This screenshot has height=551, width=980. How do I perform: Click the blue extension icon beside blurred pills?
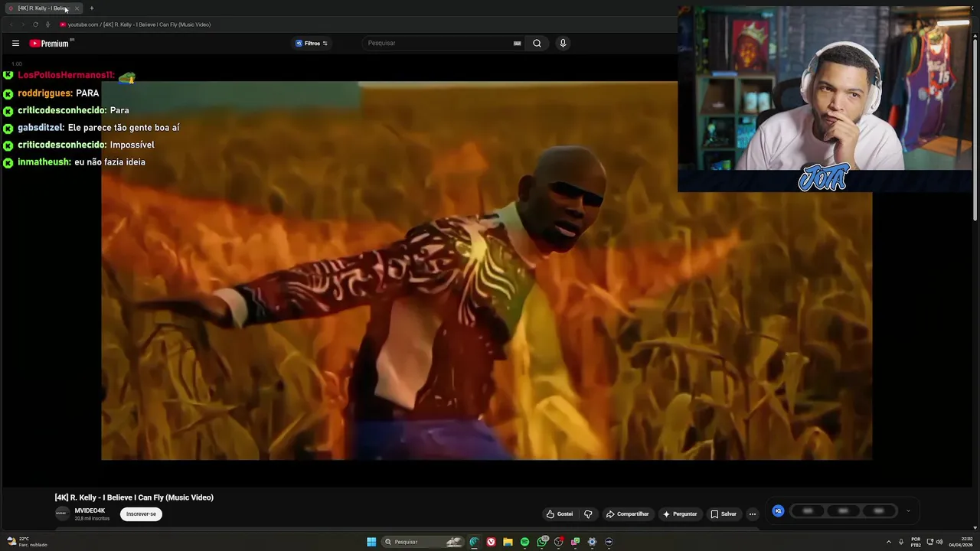pos(778,511)
